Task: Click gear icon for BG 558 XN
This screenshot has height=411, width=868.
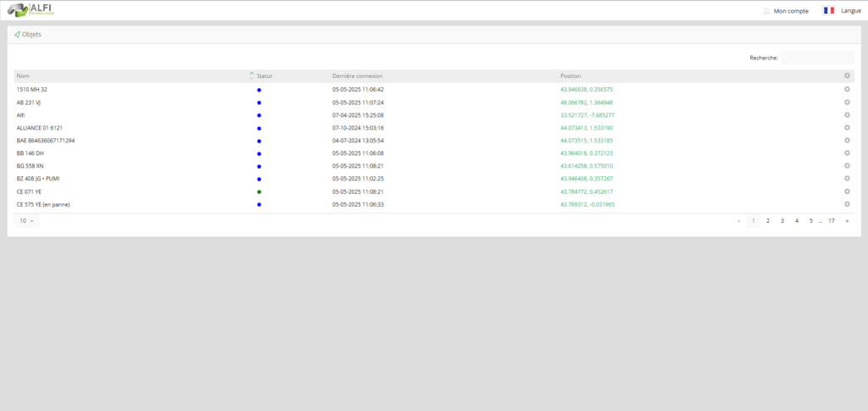Action: [x=847, y=166]
